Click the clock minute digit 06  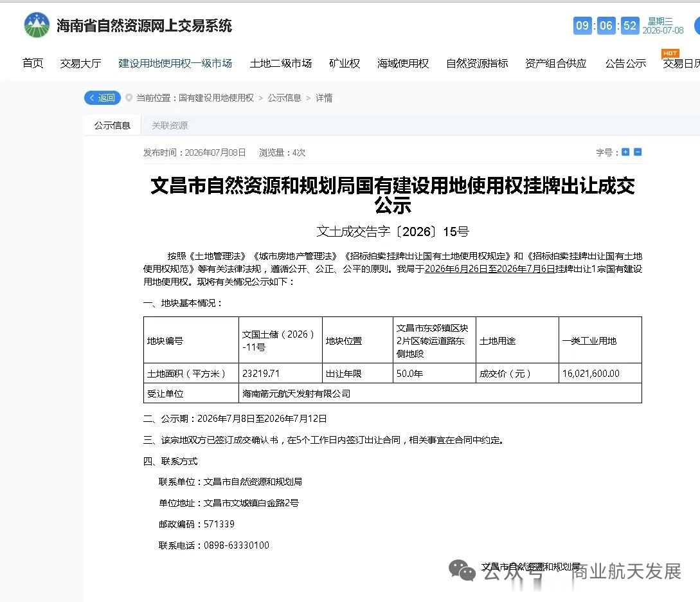click(606, 26)
